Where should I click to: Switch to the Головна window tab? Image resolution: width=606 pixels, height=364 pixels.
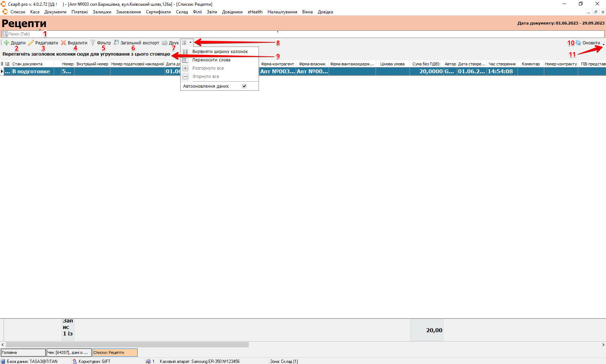(x=23, y=352)
